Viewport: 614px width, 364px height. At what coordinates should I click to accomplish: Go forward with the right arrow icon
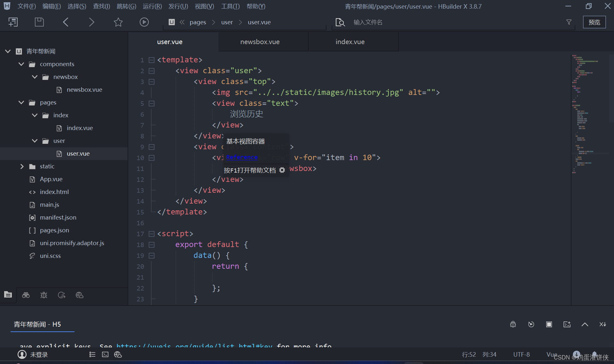point(91,22)
